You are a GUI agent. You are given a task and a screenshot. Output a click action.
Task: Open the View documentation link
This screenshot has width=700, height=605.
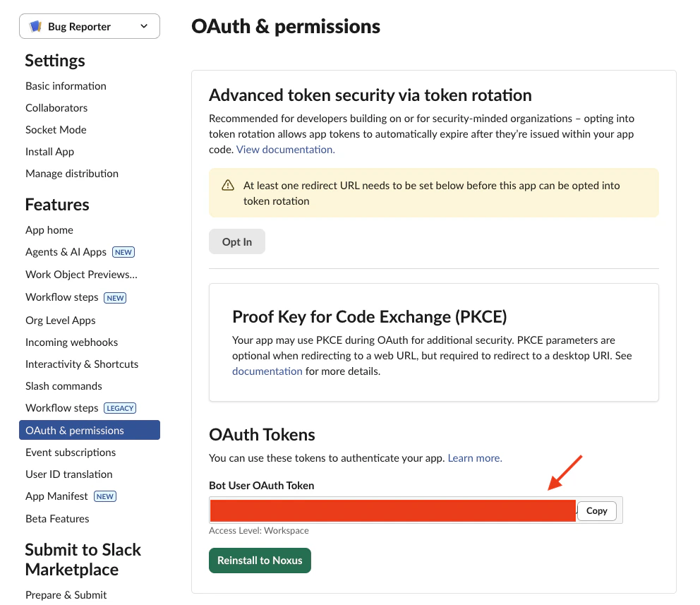(x=285, y=149)
